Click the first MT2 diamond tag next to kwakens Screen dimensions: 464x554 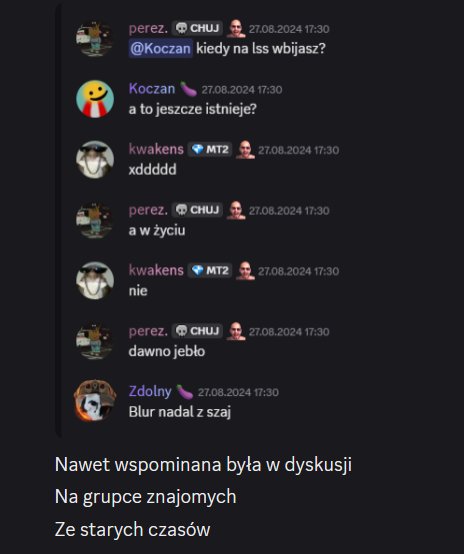click(x=210, y=149)
